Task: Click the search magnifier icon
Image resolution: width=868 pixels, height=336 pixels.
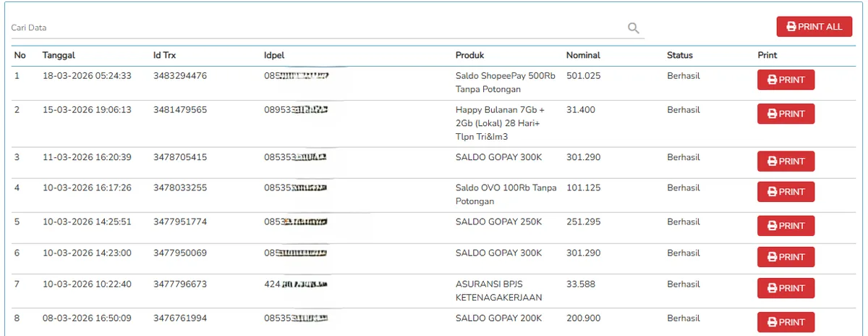Action: click(634, 28)
